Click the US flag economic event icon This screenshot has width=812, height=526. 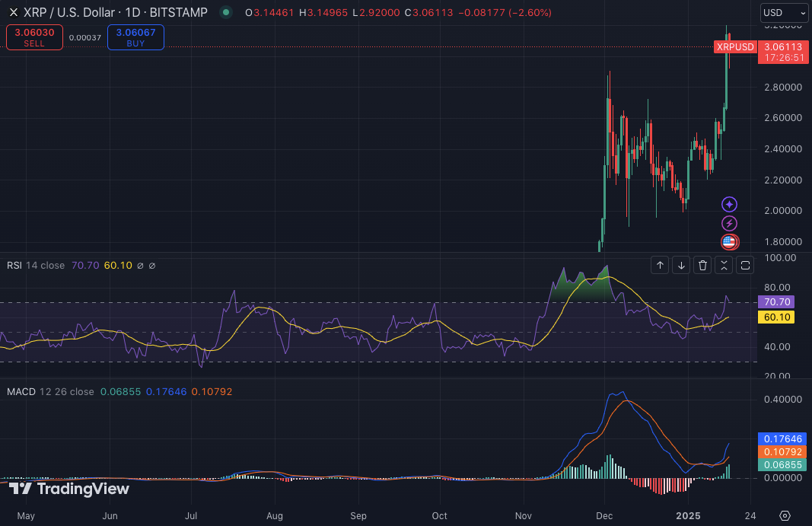pyautogui.click(x=729, y=241)
